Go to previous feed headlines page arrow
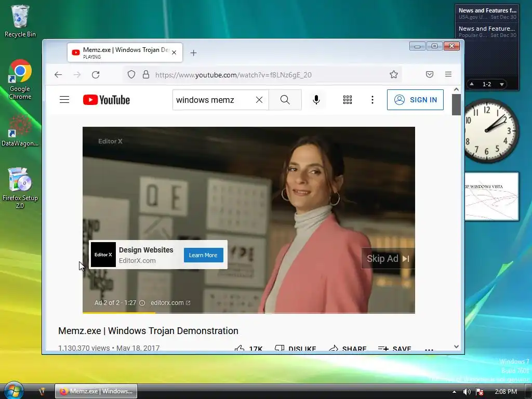Image resolution: width=532 pixels, height=399 pixels. 472,84
